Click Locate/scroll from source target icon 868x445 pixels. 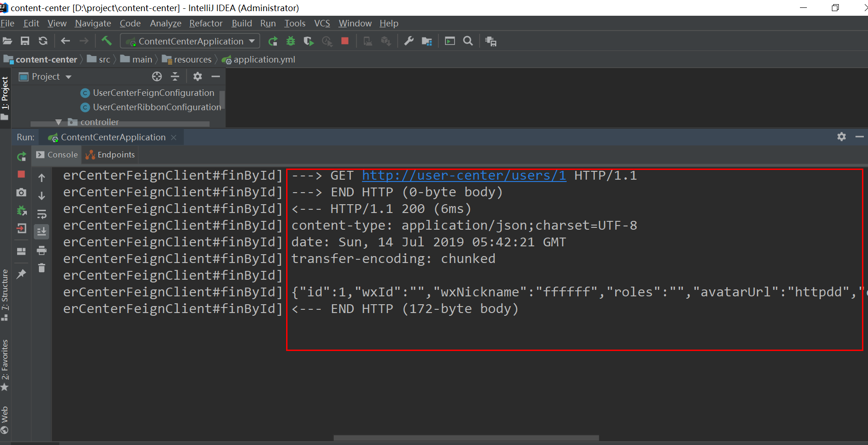(157, 76)
